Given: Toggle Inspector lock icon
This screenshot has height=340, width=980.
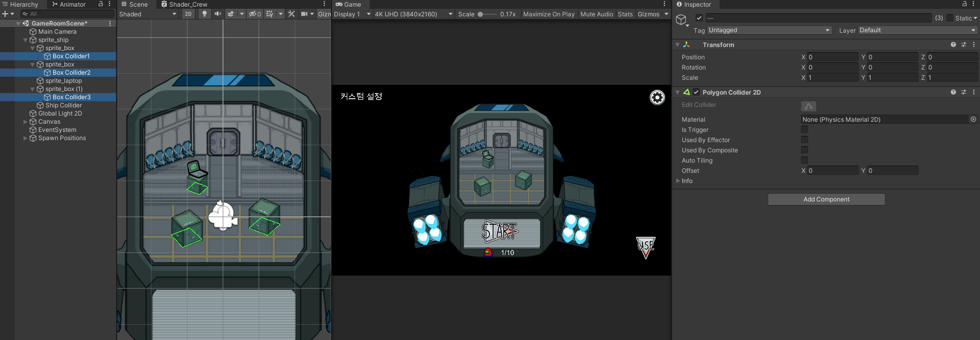Looking at the screenshot, I should point(965,4).
